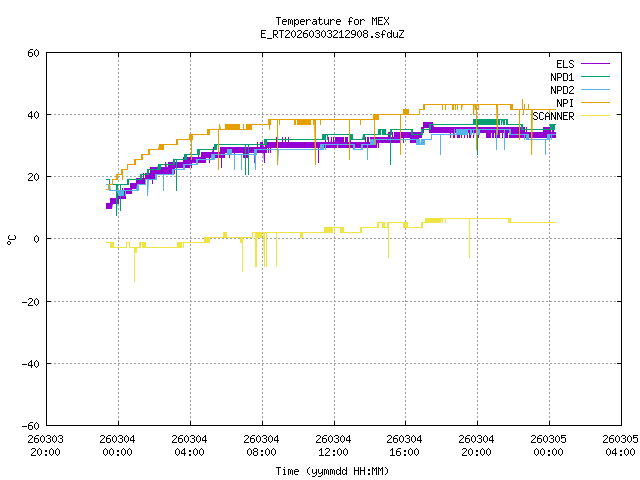The image size is (640, 480).
Task: Click the 60 tick on y-axis
Action: [x=33, y=53]
